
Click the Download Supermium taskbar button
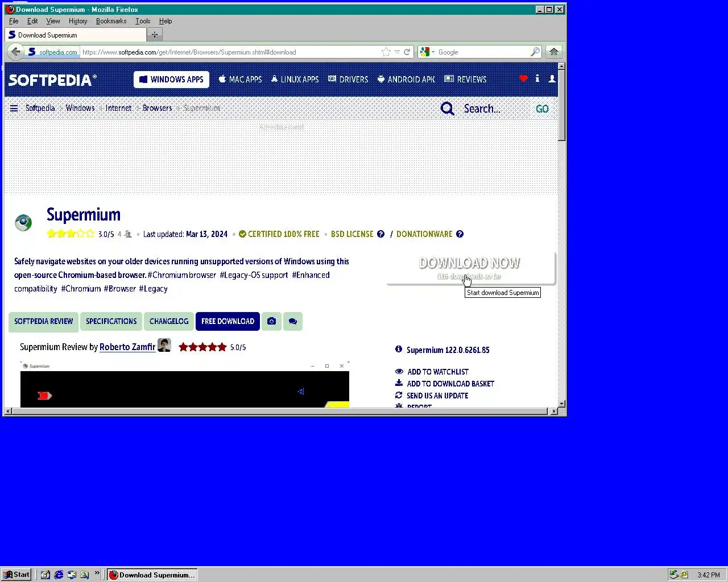(x=152, y=575)
